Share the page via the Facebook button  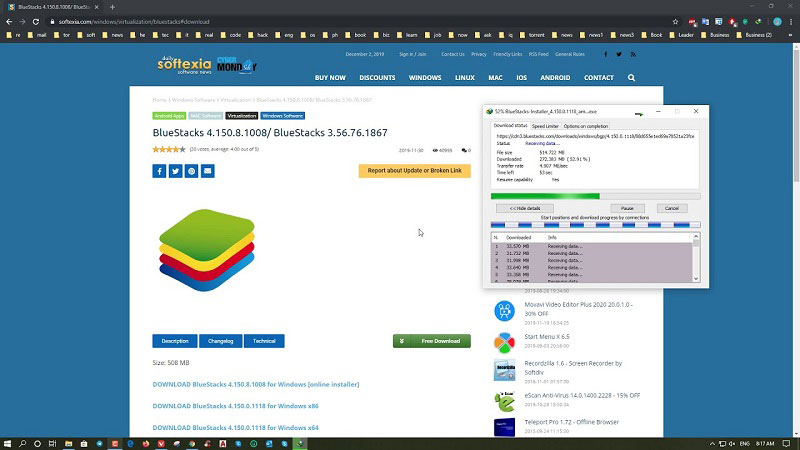click(x=159, y=171)
